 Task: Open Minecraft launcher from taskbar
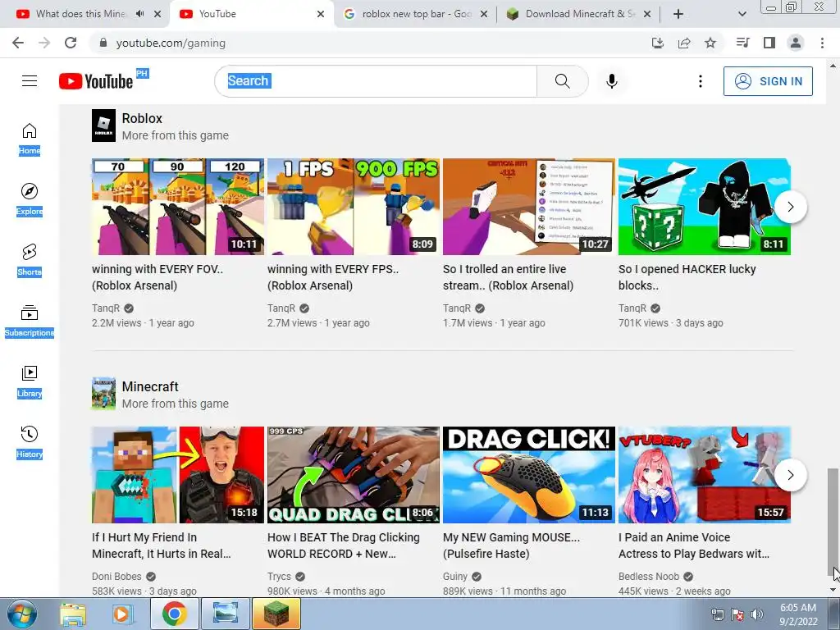pos(276,614)
